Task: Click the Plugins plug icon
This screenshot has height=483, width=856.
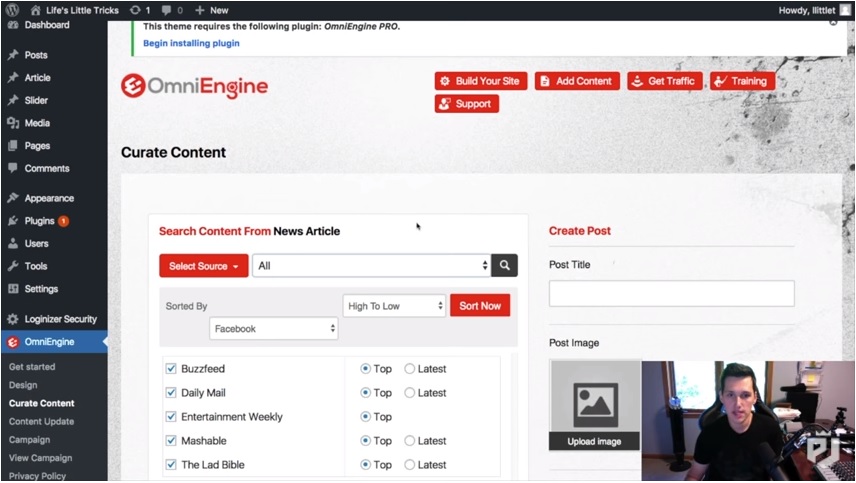Action: [x=13, y=220]
